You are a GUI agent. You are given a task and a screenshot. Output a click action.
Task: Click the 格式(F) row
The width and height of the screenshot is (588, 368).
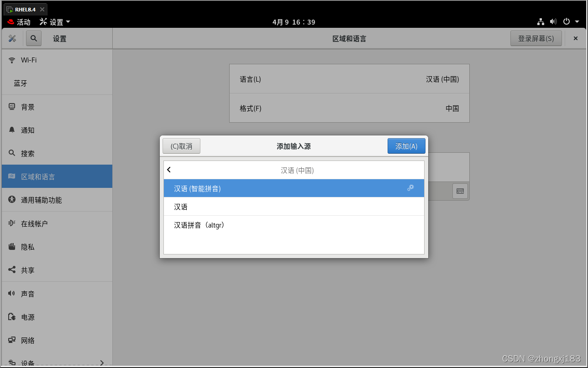[349, 108]
